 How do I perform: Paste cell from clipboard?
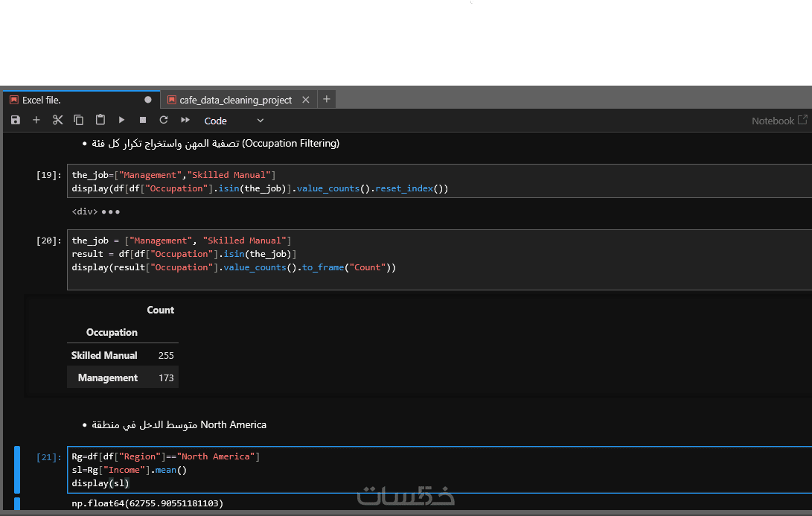(x=100, y=120)
